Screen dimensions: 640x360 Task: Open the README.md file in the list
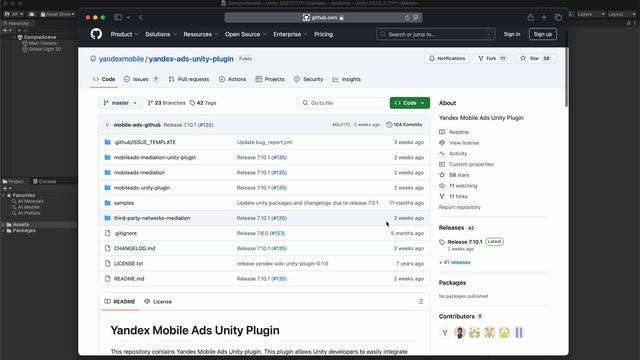[129, 279]
